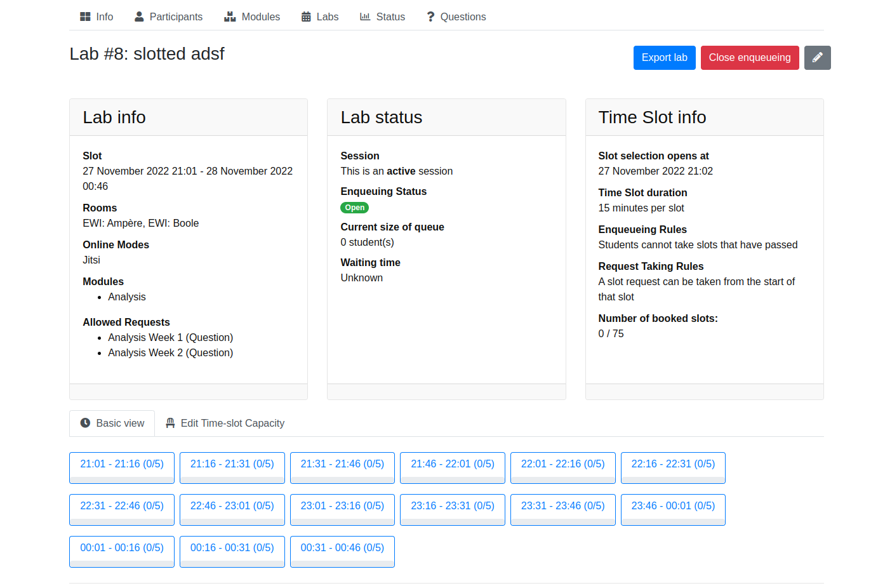Click the Questions question-mark icon
Image resolution: width=871 pixels, height=588 pixels.
[x=430, y=17]
